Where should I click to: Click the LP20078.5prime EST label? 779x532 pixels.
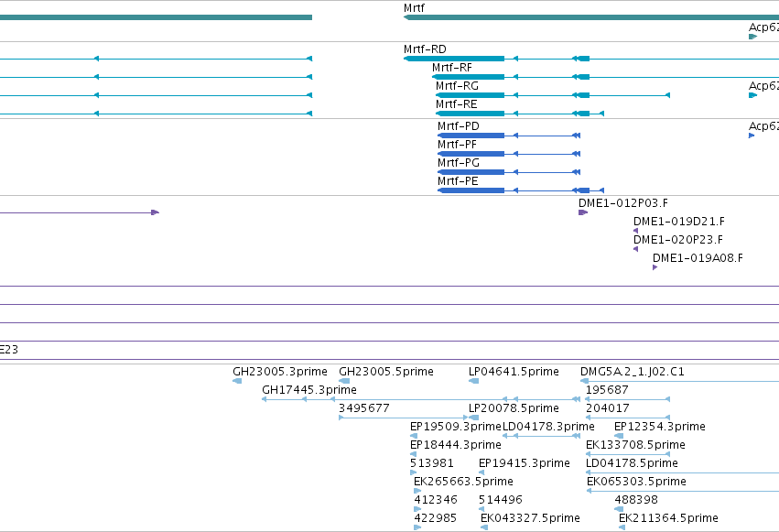pos(514,408)
